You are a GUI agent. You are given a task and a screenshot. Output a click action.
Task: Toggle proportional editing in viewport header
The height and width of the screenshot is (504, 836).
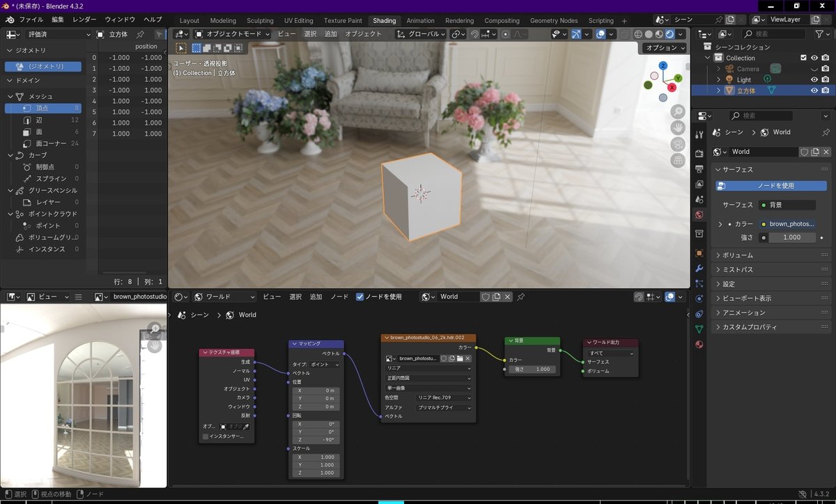(506, 34)
